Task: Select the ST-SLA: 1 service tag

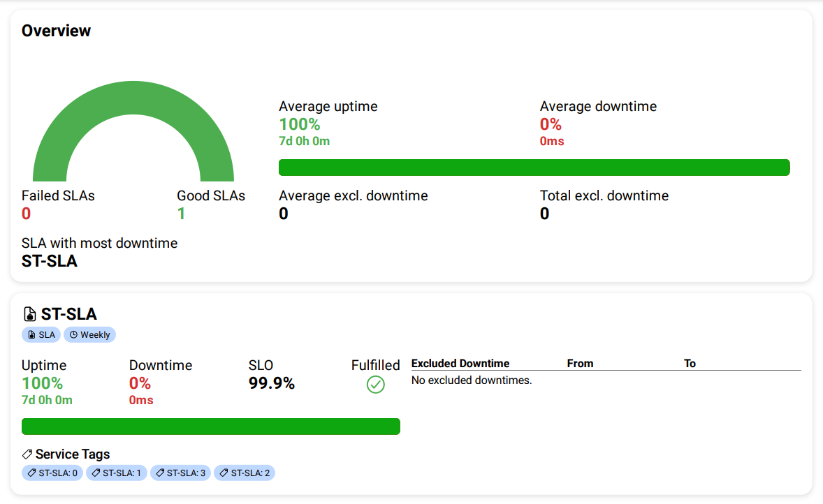Action: tap(116, 473)
